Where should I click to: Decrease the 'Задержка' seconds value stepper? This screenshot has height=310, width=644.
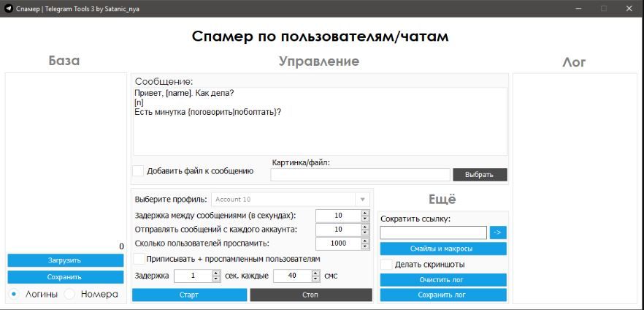point(216,279)
